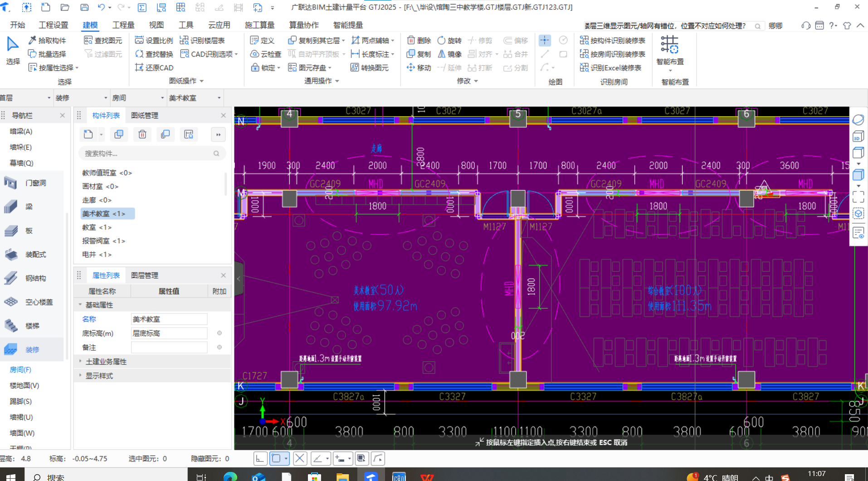Switch to the 工程量 ribbon tab
The height and width of the screenshot is (481, 868).
coord(123,25)
